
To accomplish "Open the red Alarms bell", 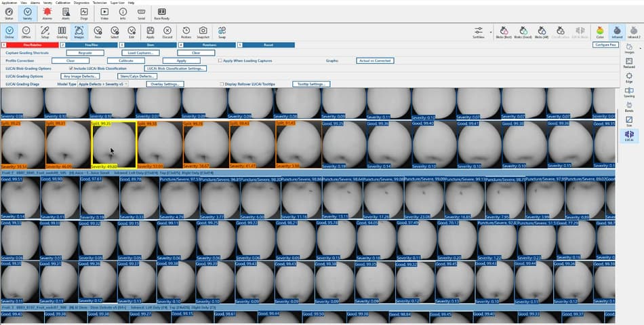I will (47, 14).
